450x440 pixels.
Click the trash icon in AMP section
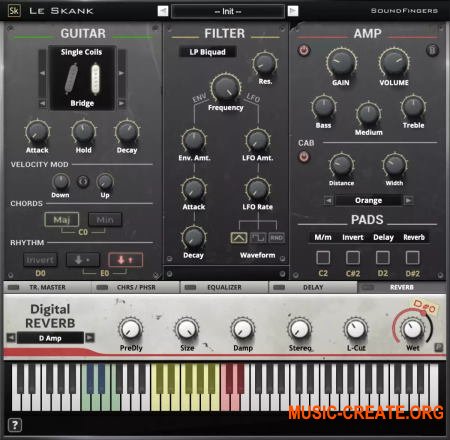432,50
